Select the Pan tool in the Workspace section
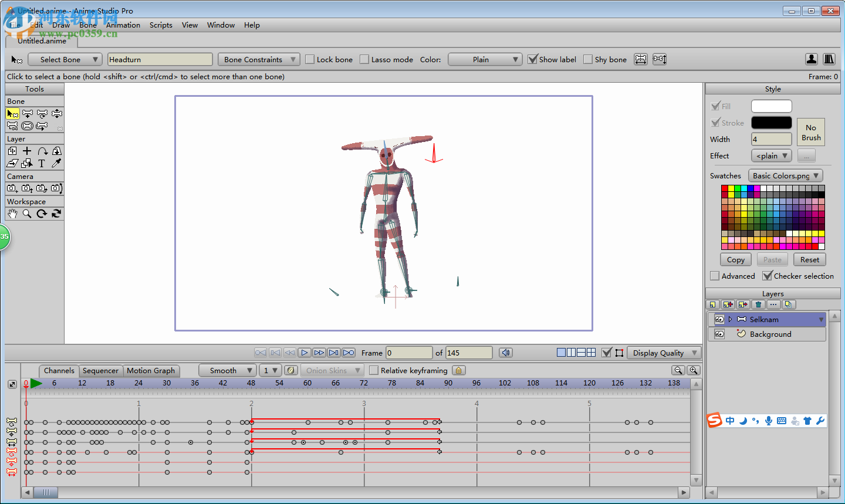Screen dimensions: 845x504 click(12, 214)
